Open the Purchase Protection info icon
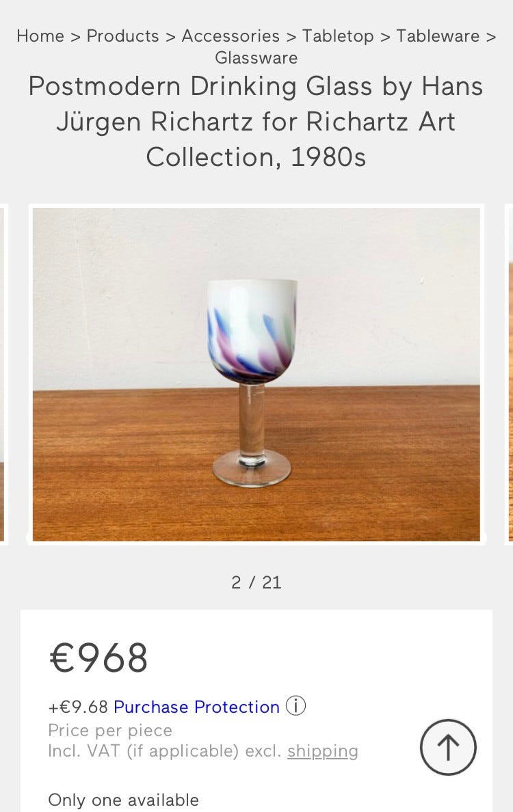The height and width of the screenshot is (812, 513). click(295, 706)
